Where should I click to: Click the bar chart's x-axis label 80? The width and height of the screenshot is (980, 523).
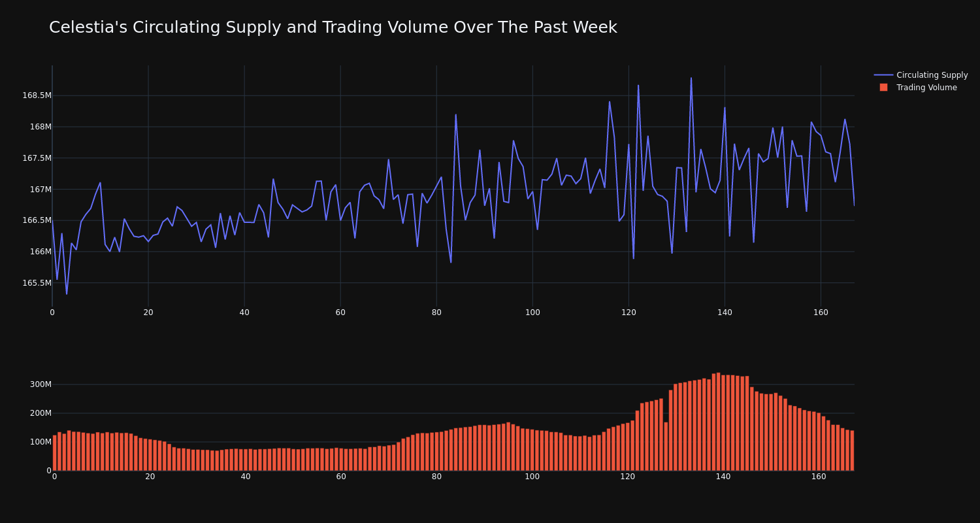click(x=436, y=477)
